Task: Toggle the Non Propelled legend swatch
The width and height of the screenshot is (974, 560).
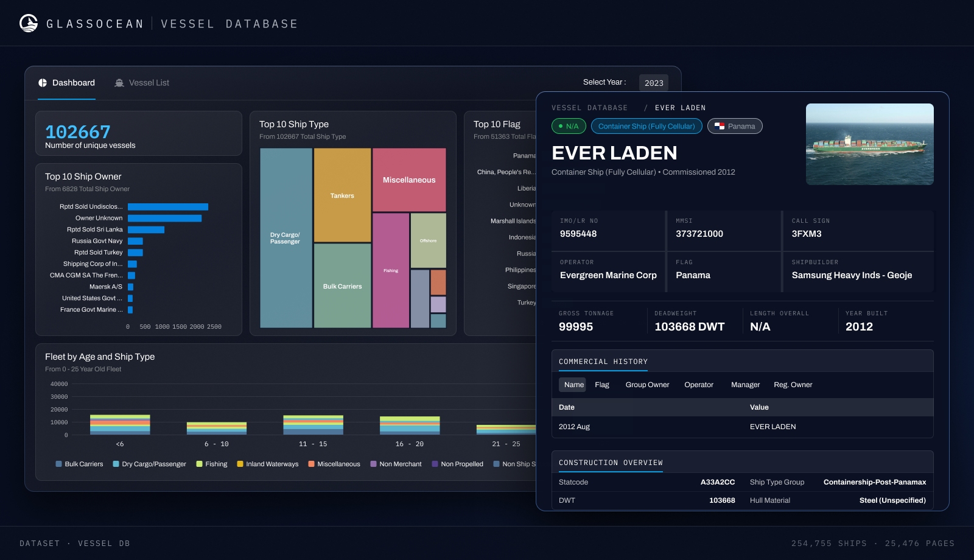Action: (435, 464)
